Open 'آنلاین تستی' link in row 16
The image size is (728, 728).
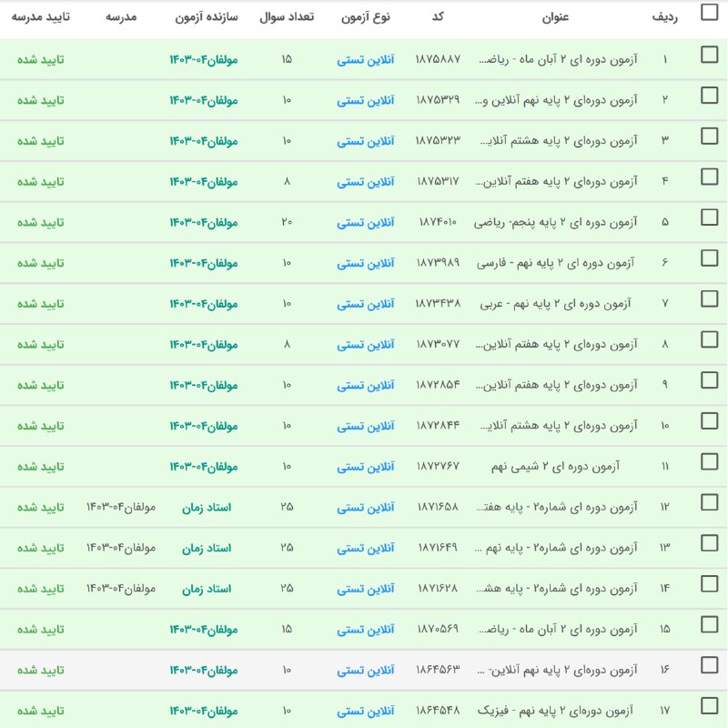click(366, 671)
